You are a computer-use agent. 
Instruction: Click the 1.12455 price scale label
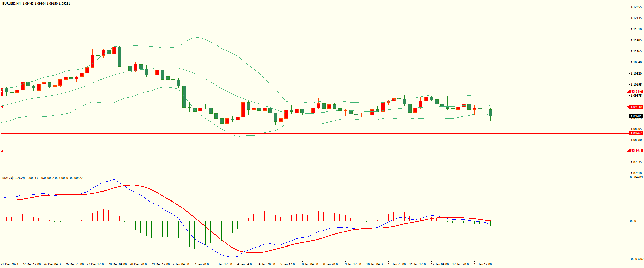tap(636, 7)
